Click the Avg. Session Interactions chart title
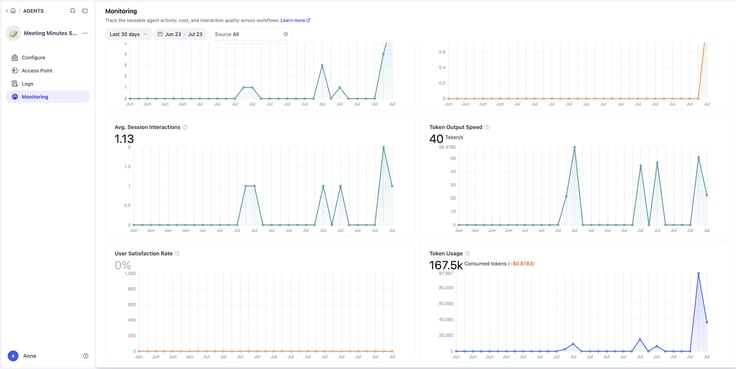 coord(147,127)
